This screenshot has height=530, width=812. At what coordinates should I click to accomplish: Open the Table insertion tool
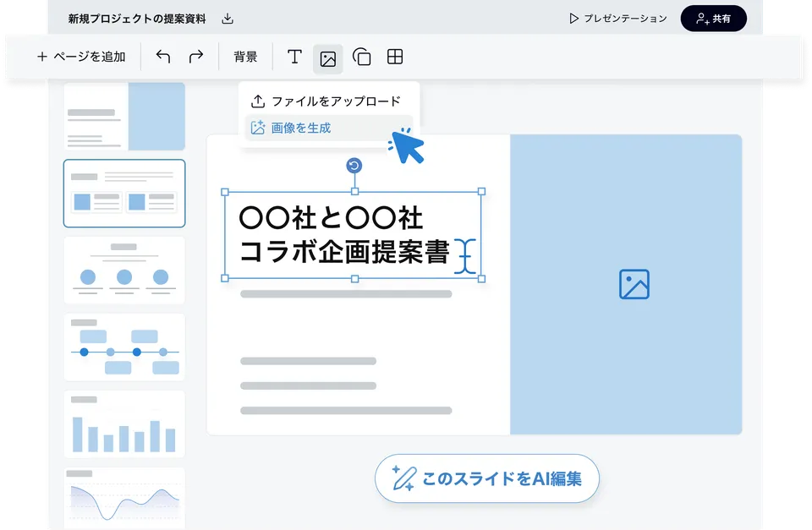pos(394,57)
